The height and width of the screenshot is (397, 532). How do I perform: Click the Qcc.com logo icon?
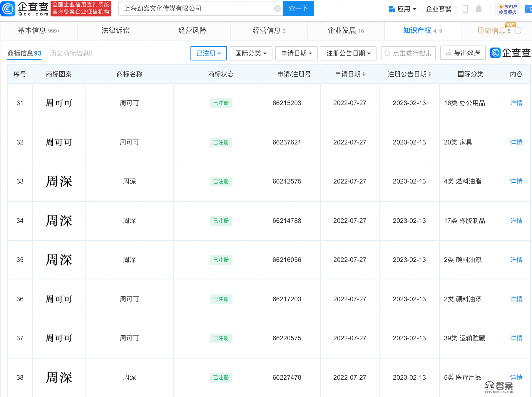point(8,9)
